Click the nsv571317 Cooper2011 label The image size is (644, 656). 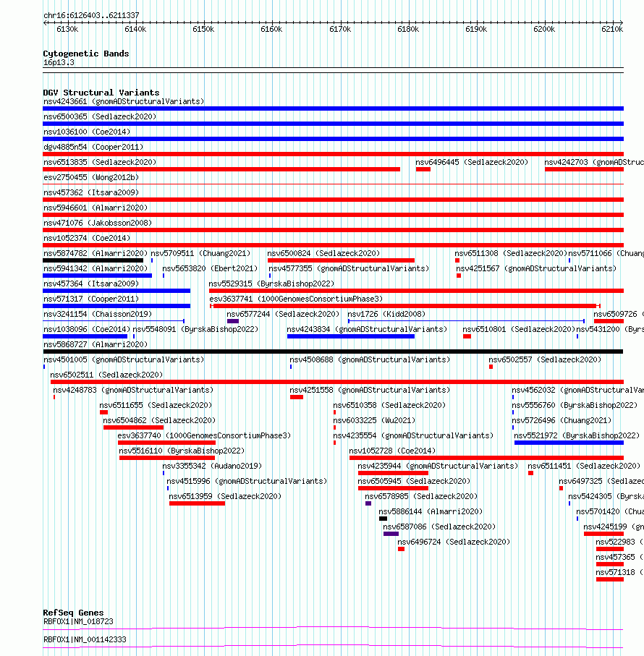click(91, 299)
